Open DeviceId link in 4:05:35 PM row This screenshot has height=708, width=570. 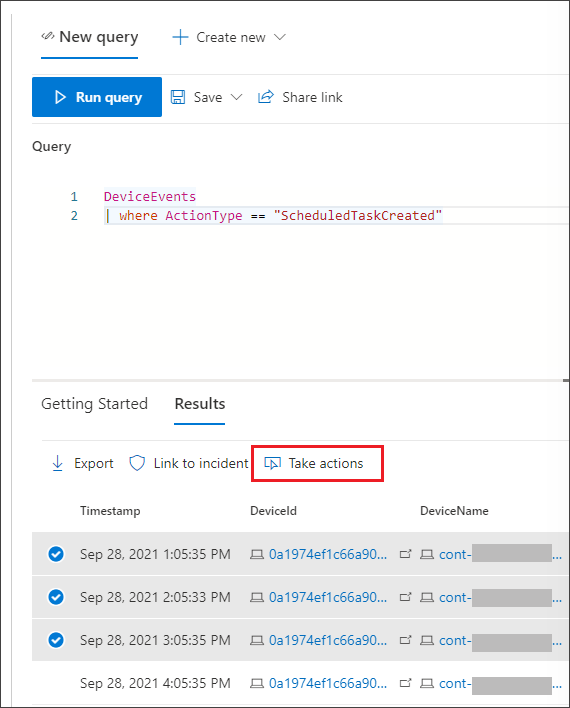click(x=328, y=683)
